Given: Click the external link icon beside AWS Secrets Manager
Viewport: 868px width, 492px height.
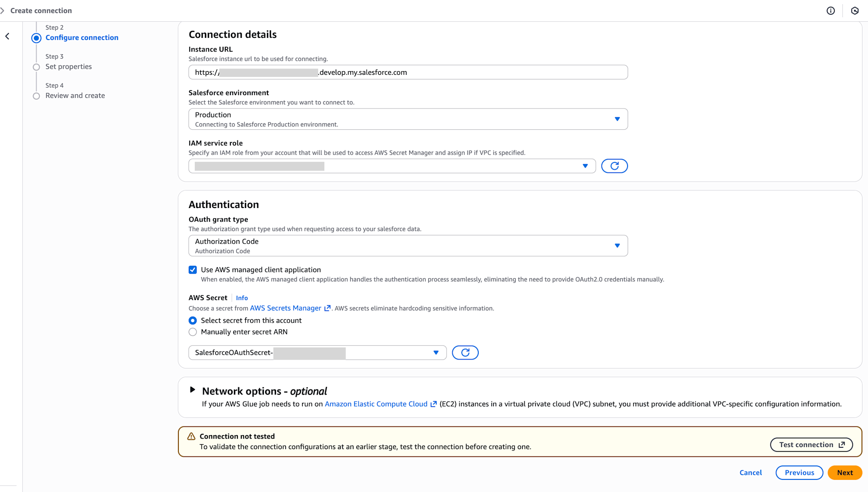Looking at the screenshot, I should [327, 308].
